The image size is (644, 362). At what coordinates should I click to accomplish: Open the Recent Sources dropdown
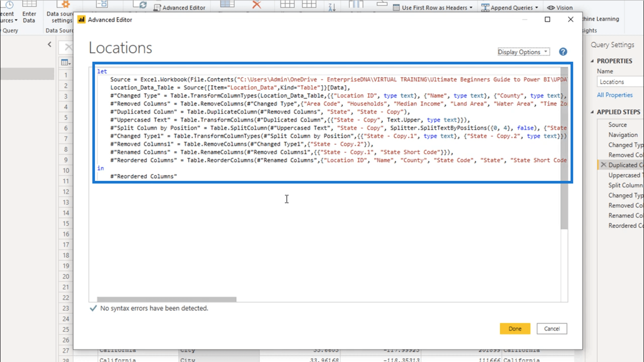pyautogui.click(x=8, y=12)
